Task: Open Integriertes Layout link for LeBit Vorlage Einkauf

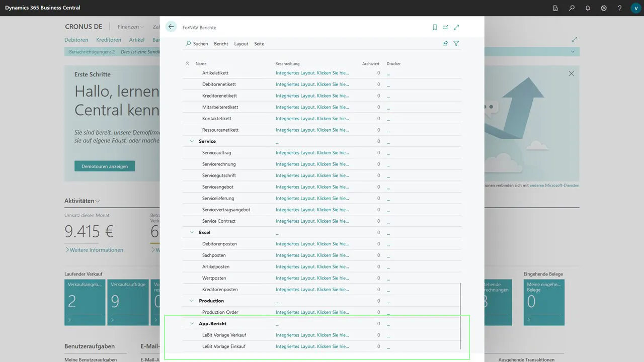Action: 312,346
